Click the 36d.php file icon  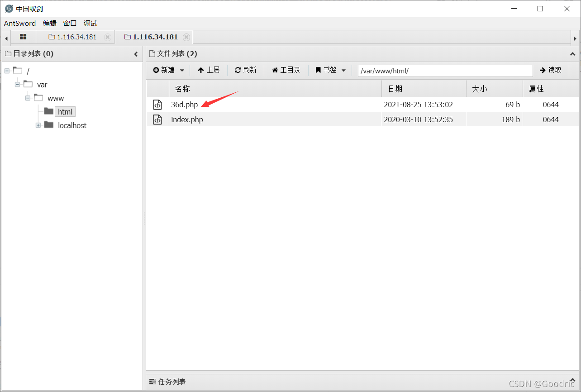(x=157, y=105)
